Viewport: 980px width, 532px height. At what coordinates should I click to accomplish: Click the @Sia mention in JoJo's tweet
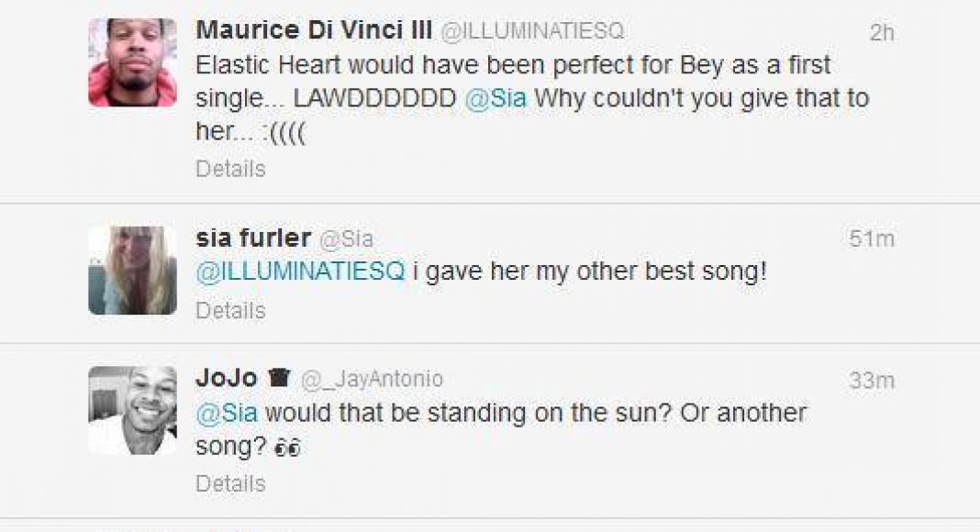pos(227,413)
